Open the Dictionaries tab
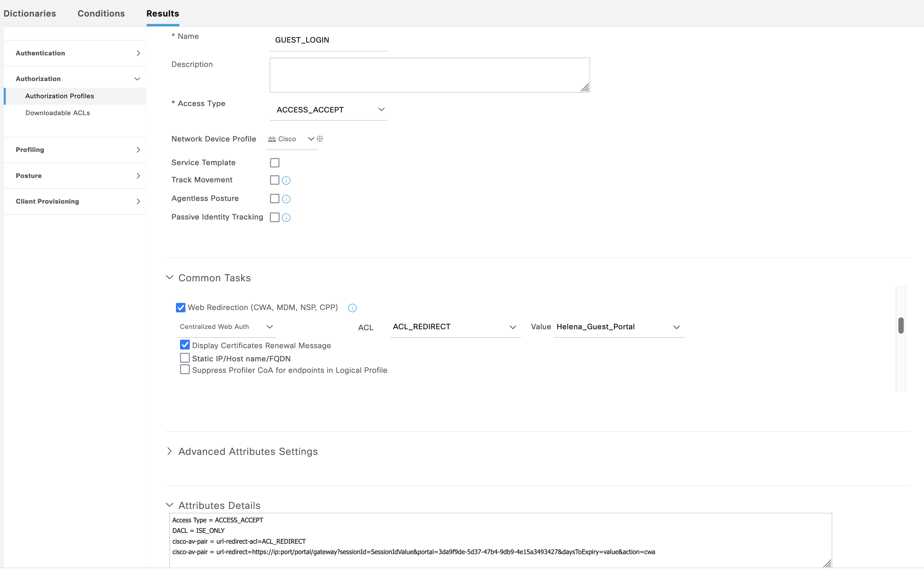The width and height of the screenshot is (924, 570). pyautogui.click(x=30, y=14)
